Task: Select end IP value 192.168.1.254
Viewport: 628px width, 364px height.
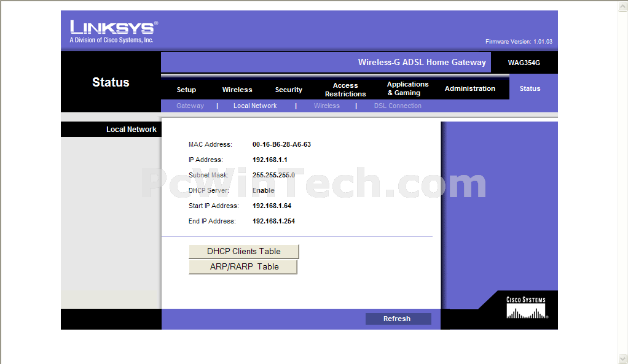Action: pyautogui.click(x=273, y=221)
